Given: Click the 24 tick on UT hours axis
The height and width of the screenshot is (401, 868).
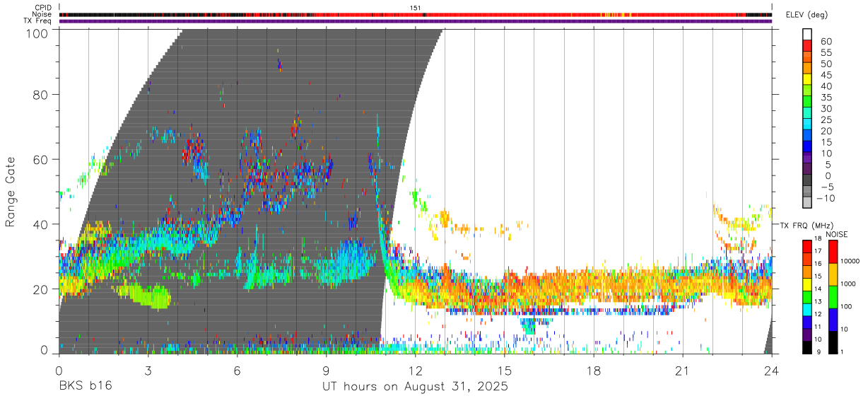Looking at the screenshot, I should click(771, 371).
